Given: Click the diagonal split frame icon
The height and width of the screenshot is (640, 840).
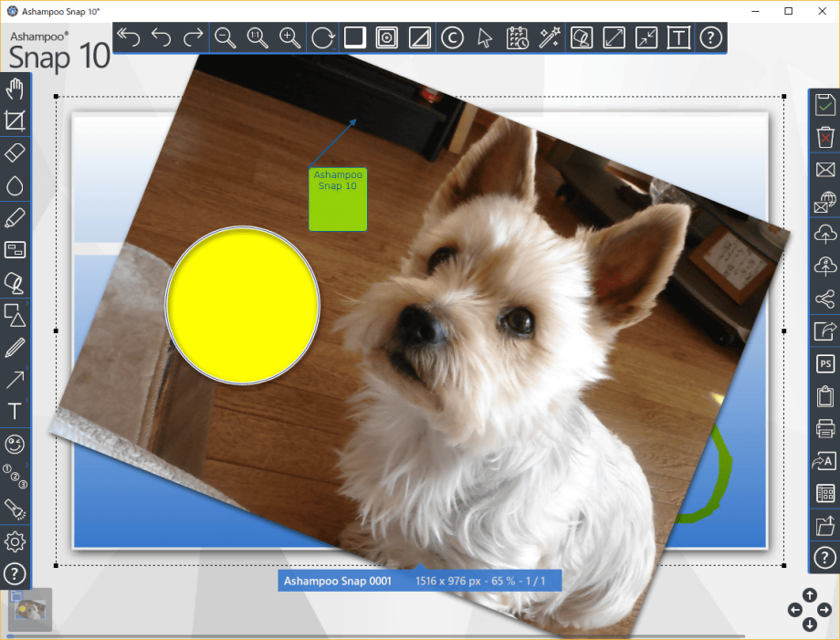Looking at the screenshot, I should click(419, 37).
